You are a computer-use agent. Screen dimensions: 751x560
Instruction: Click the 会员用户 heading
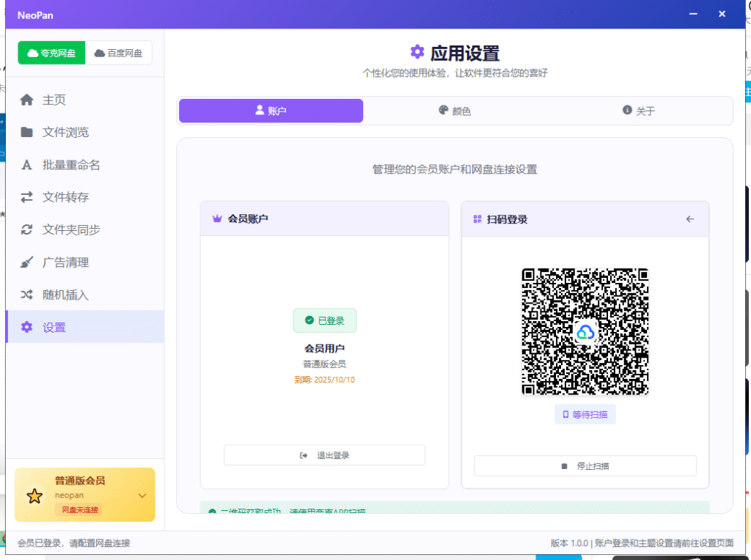click(324, 348)
